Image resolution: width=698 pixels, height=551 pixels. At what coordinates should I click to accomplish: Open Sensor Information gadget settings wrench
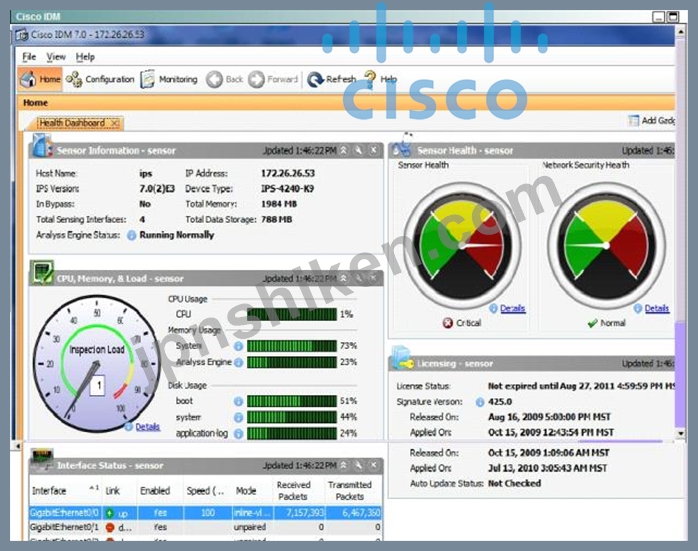(x=358, y=150)
